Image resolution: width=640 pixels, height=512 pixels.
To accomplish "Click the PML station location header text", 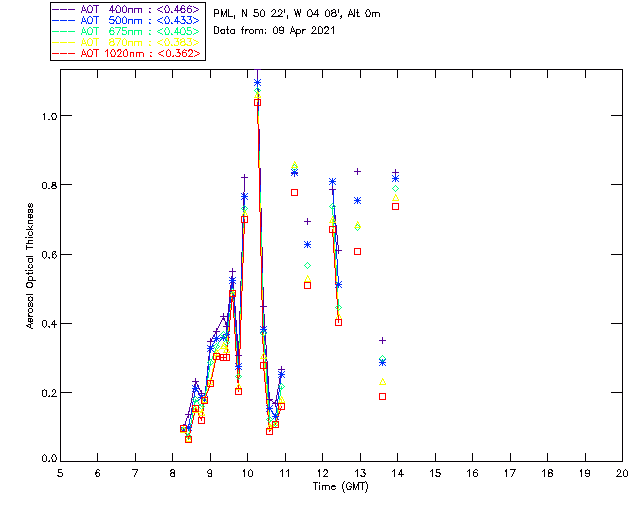I will [x=297, y=13].
